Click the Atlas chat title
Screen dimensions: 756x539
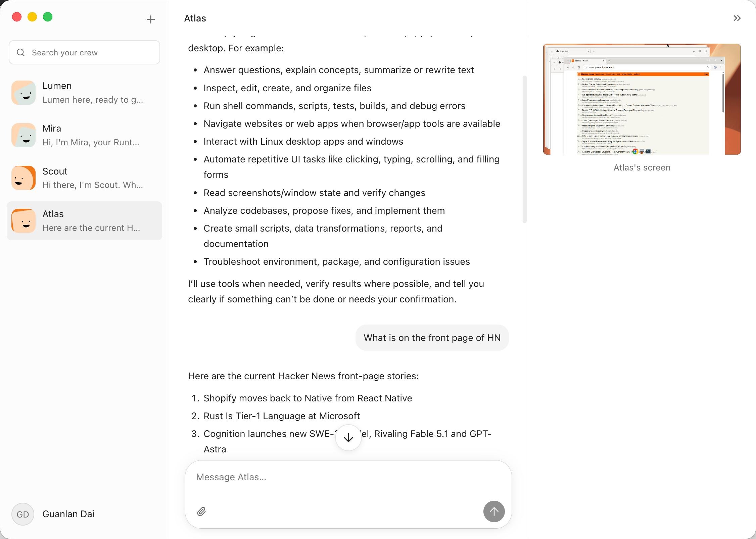tap(195, 18)
